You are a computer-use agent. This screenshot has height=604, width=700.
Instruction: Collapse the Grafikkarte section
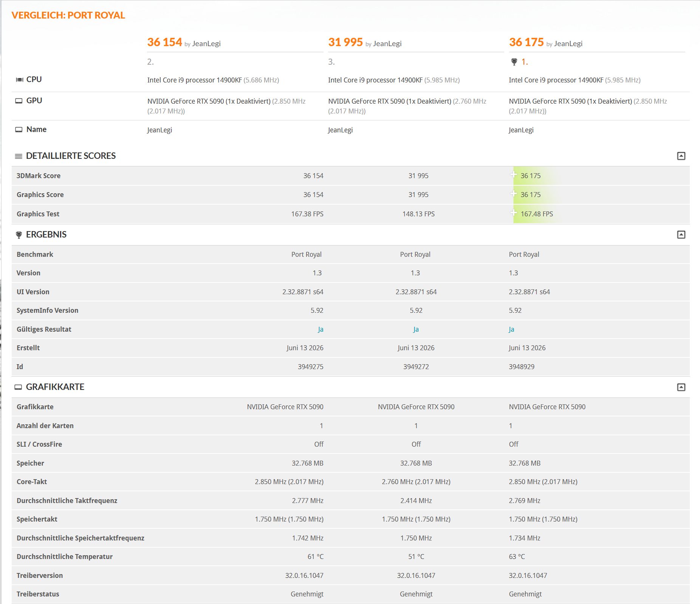point(681,387)
